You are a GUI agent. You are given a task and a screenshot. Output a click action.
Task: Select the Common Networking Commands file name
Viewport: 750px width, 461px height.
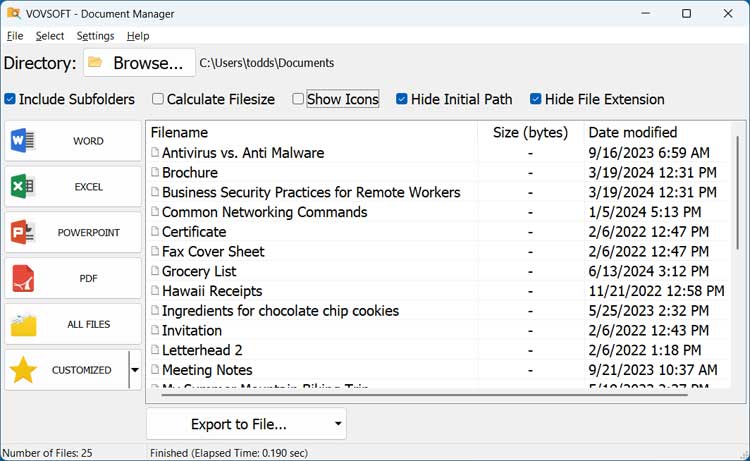tap(265, 212)
